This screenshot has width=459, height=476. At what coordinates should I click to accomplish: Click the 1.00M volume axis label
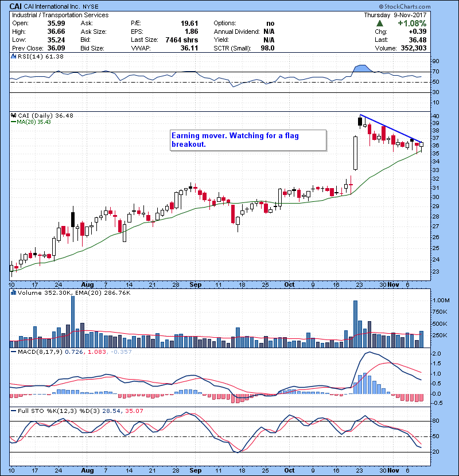441,301
